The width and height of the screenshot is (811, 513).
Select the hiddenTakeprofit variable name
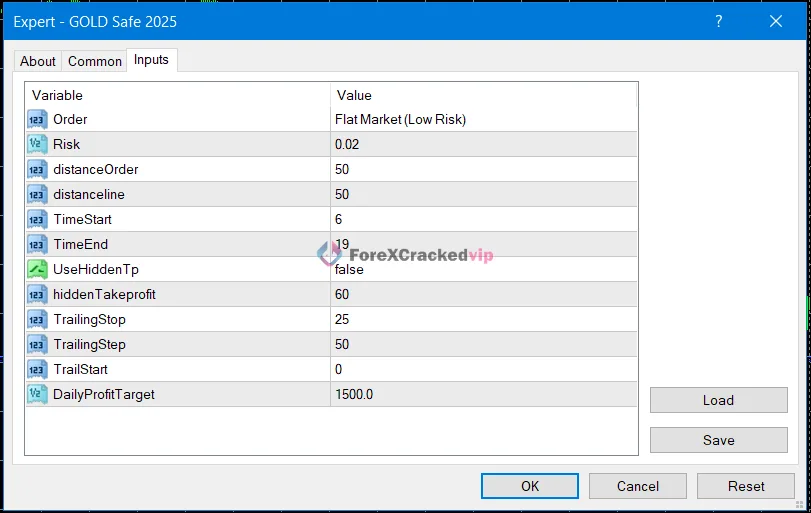[104, 294]
